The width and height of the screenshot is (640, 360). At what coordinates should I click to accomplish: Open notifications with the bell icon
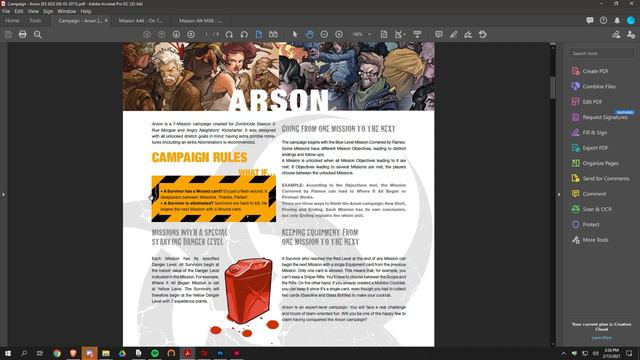point(617,20)
